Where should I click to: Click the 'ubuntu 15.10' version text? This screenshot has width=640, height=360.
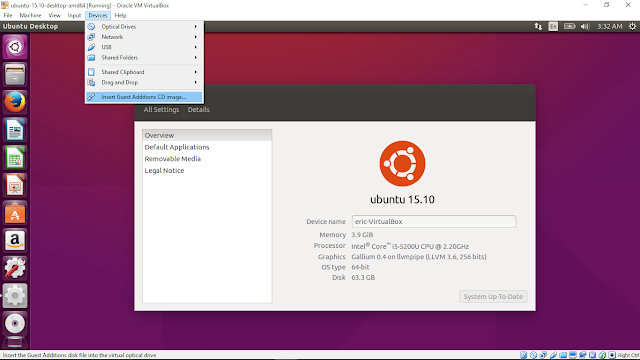[402, 200]
